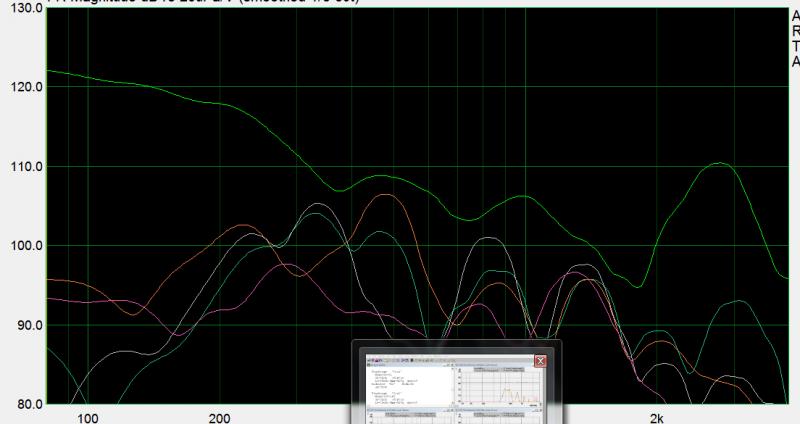The width and height of the screenshot is (800, 424).
Task: Click the magenta curve's start at the left edge
Action: pos(50,298)
